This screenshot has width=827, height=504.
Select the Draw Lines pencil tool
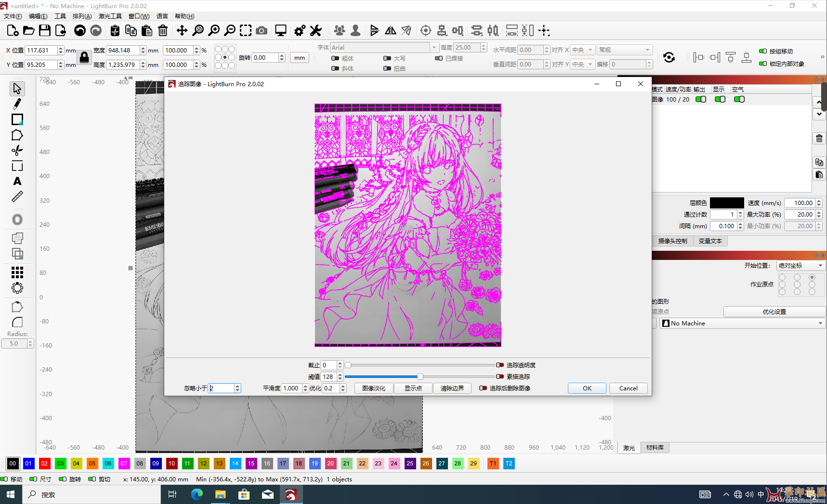pos(17,104)
